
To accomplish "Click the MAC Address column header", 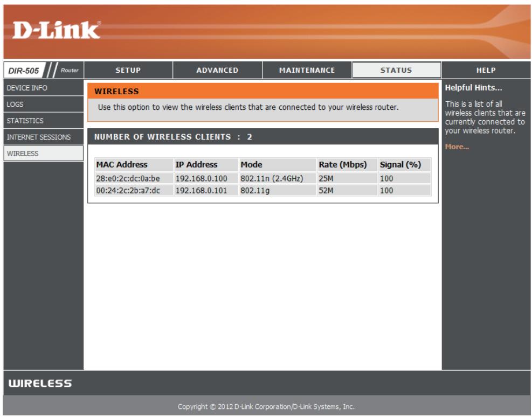I will click(134, 164).
